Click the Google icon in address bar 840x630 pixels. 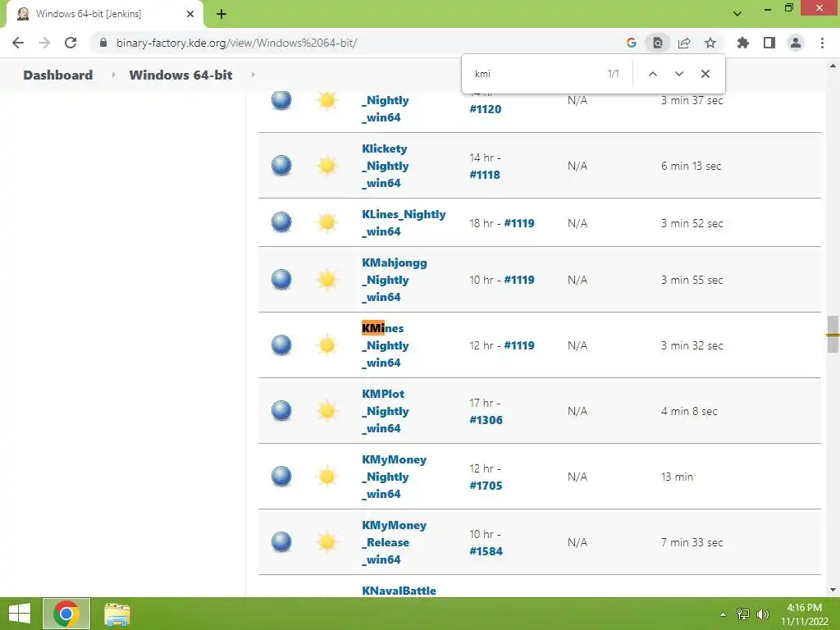[x=632, y=43]
